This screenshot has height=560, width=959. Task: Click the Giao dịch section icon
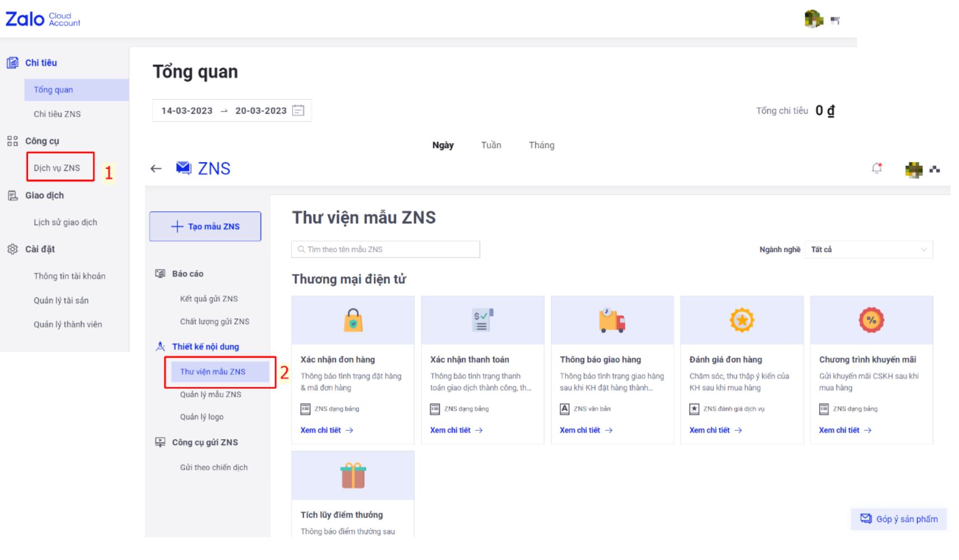[x=12, y=195]
